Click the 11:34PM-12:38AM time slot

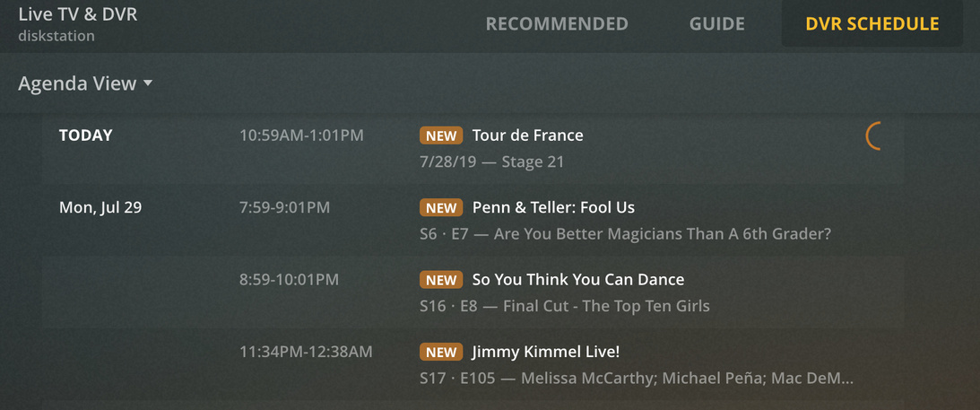click(x=306, y=352)
